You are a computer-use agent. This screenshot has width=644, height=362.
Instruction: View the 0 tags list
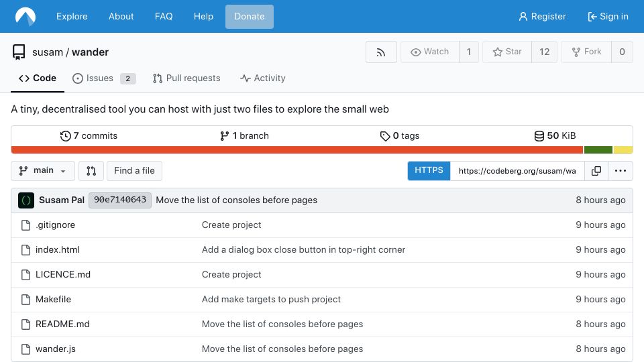point(400,136)
